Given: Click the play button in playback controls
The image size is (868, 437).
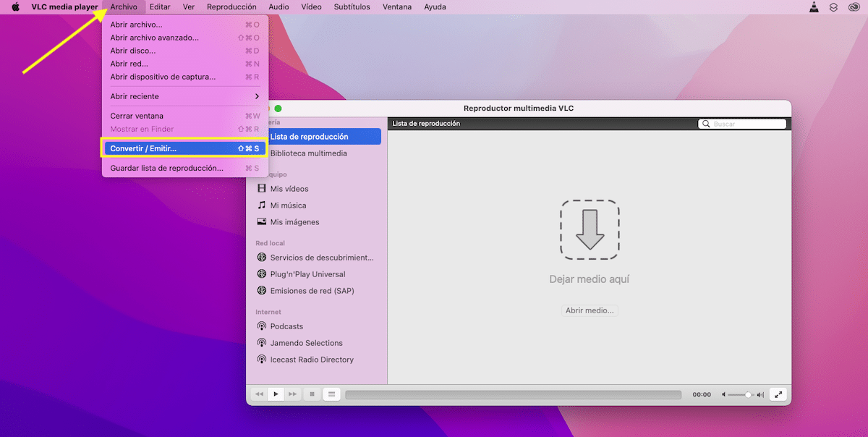Looking at the screenshot, I should (x=276, y=394).
